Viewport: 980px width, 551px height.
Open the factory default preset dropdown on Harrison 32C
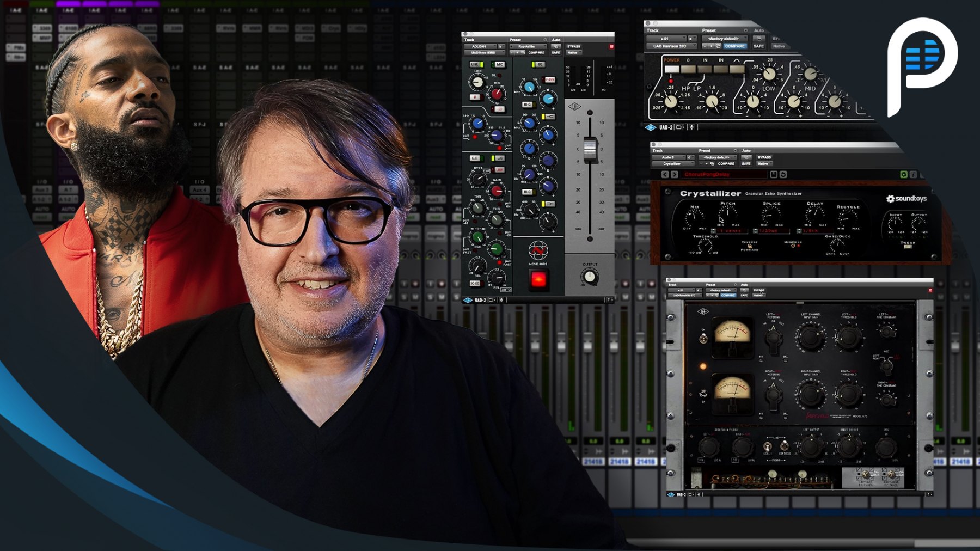click(x=724, y=39)
